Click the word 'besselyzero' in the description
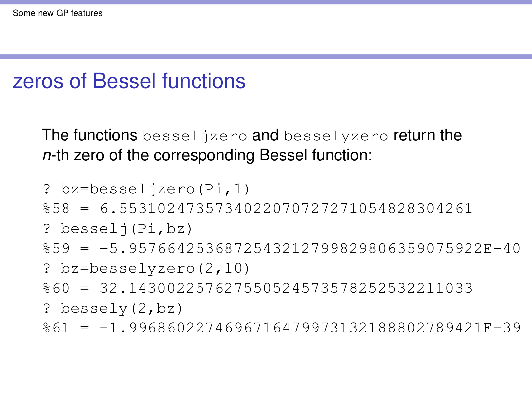Image resolution: width=532 pixels, height=399 pixels. tap(335, 136)
